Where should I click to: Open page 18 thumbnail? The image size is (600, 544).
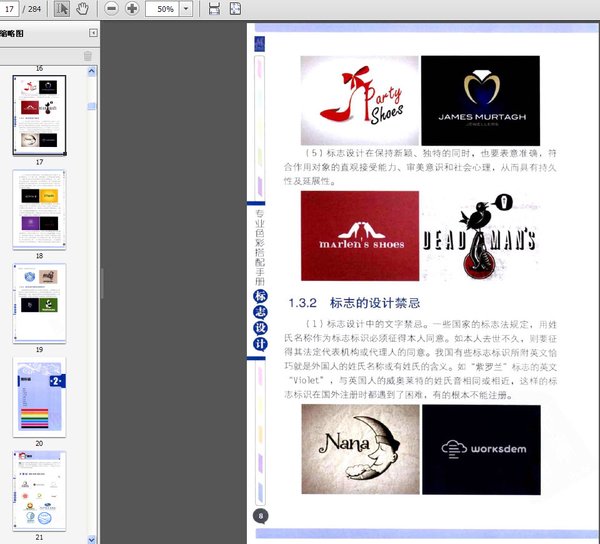(39, 210)
